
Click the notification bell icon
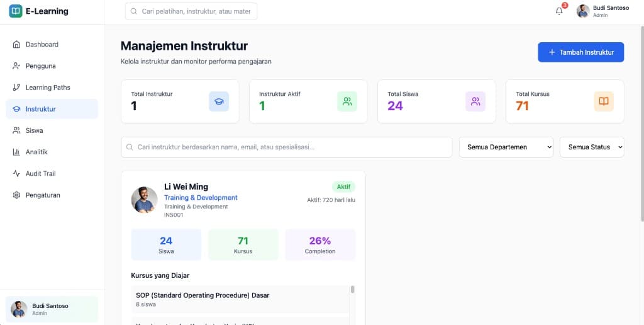click(559, 11)
